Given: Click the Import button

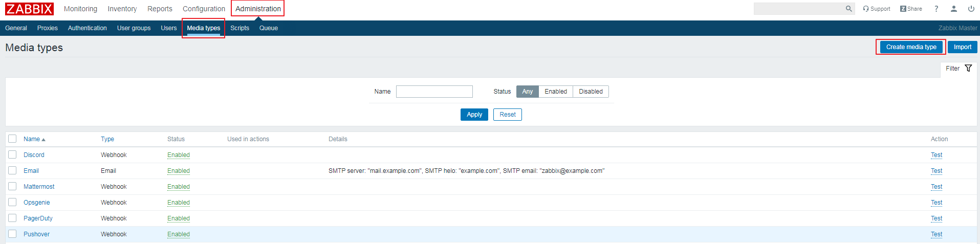Looking at the screenshot, I should [963, 47].
